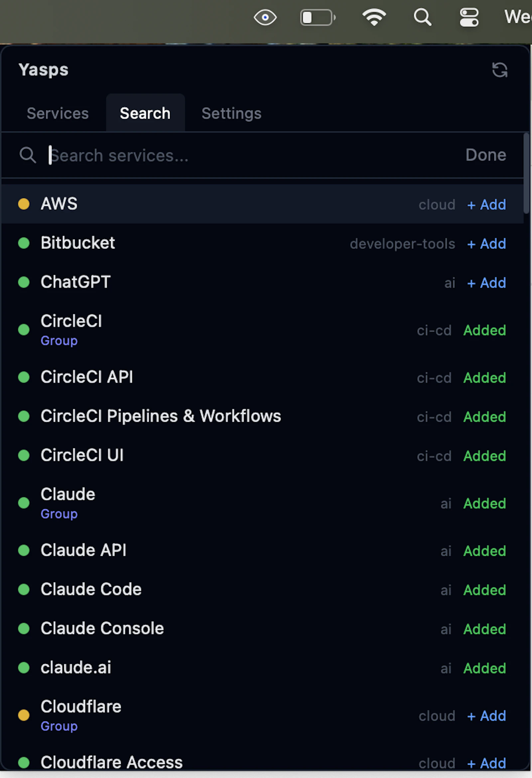Viewport: 532px width, 778px height.
Task: Click the magnifying glass icon in the search bar
Action: pyautogui.click(x=28, y=155)
